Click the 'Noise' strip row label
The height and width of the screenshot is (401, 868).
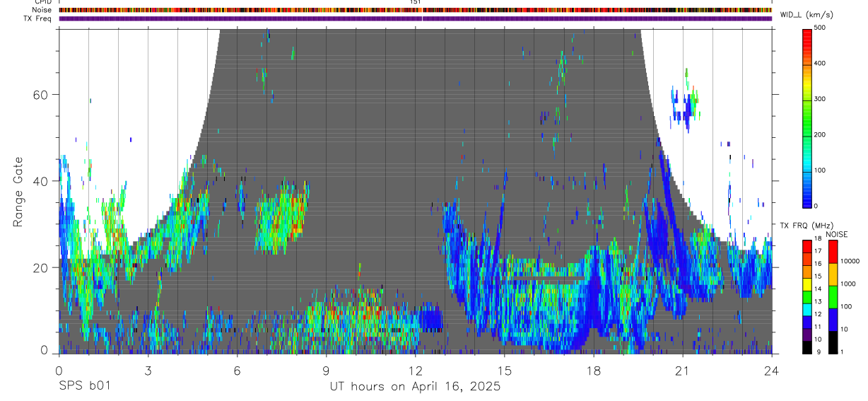(42, 10)
